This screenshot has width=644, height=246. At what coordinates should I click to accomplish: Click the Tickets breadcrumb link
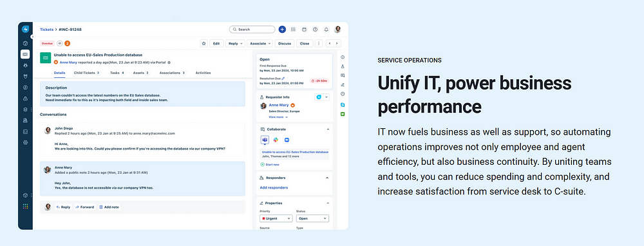click(x=46, y=29)
